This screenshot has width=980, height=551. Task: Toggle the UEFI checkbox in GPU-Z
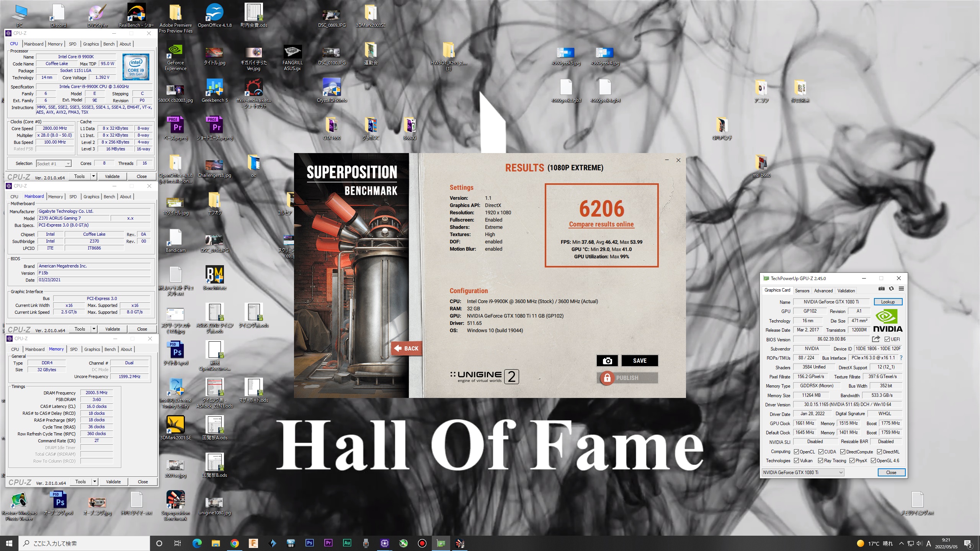pyautogui.click(x=887, y=339)
